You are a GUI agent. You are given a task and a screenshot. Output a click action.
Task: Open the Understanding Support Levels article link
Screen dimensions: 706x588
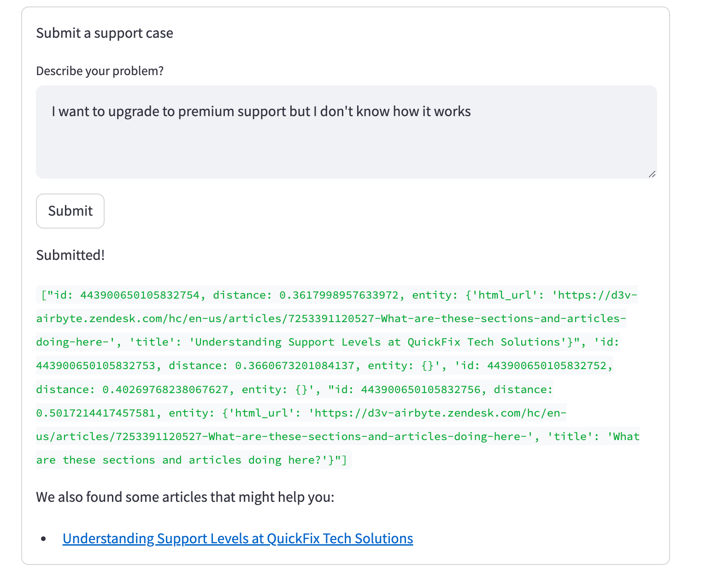tap(238, 538)
